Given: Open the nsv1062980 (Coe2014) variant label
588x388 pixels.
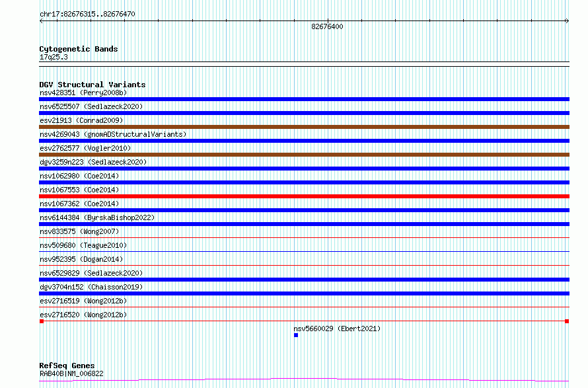Looking at the screenshot, I should (x=79, y=176).
